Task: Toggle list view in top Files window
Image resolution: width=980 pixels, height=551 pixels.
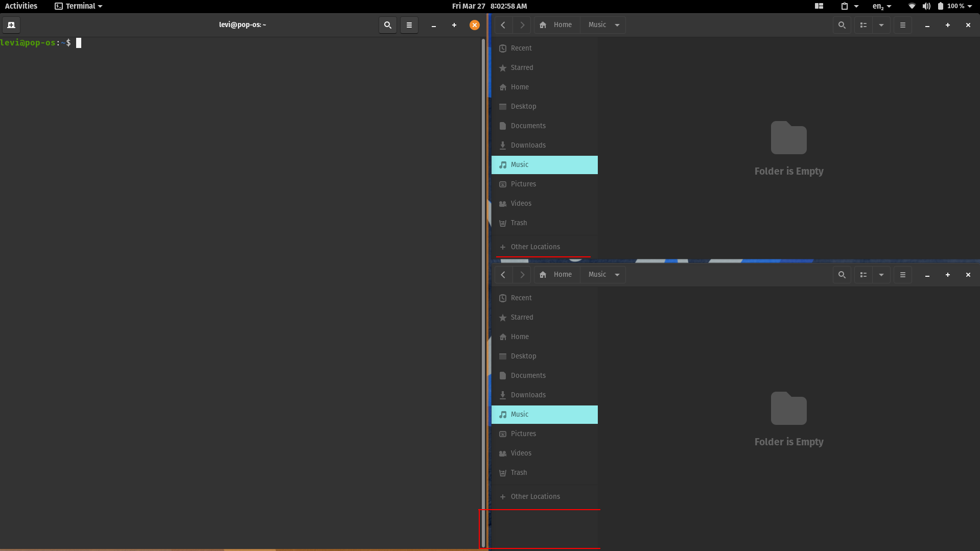Action: coord(864,25)
